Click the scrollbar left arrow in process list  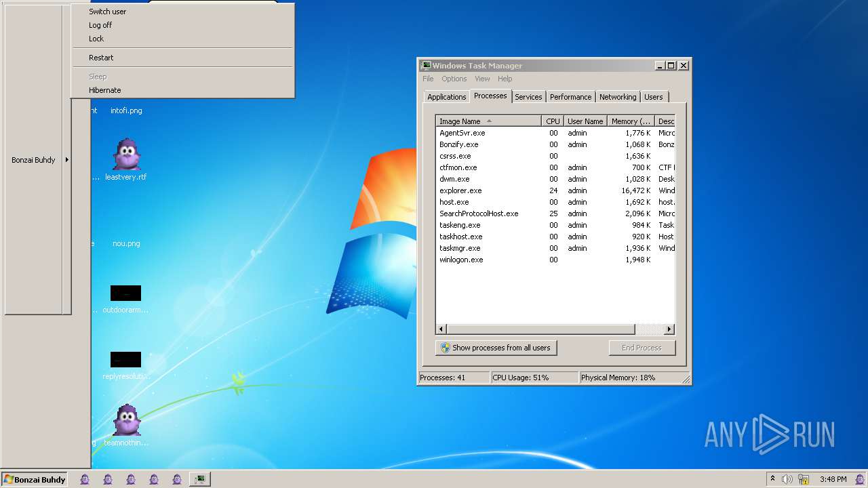pyautogui.click(x=441, y=329)
